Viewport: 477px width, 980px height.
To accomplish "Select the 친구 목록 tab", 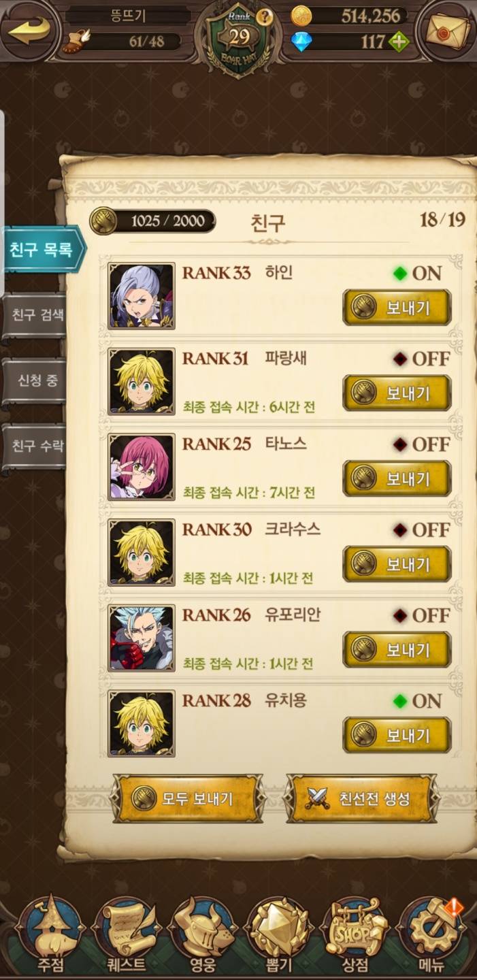I will (x=43, y=249).
